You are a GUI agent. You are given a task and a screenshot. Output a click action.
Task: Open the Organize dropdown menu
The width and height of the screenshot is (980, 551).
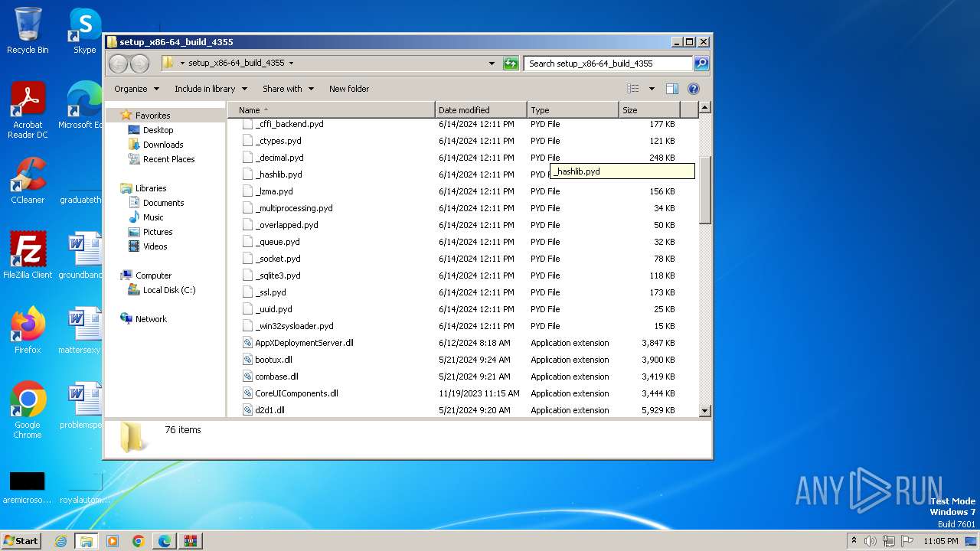pyautogui.click(x=137, y=89)
